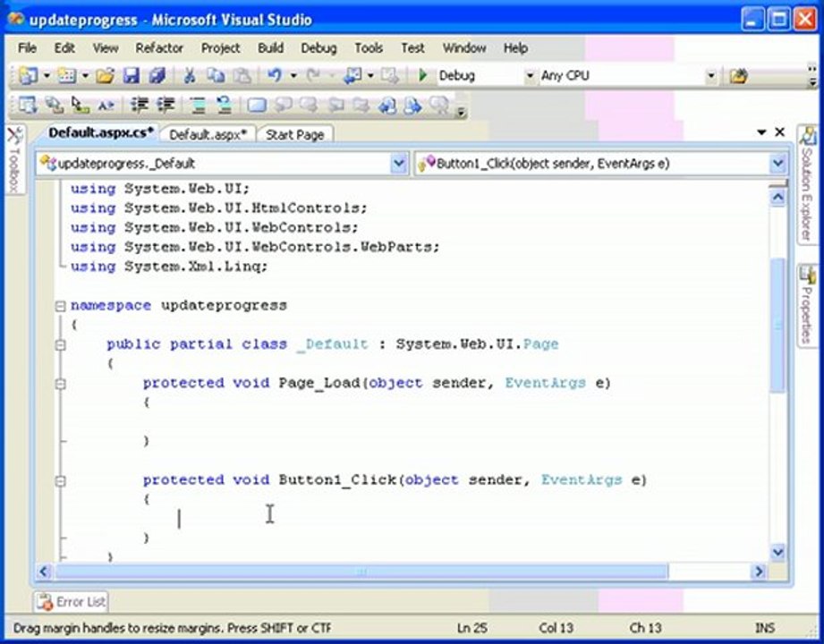The width and height of the screenshot is (824, 644).
Task: Open the Navigate Backward dropdown arrow
Action: 370,76
